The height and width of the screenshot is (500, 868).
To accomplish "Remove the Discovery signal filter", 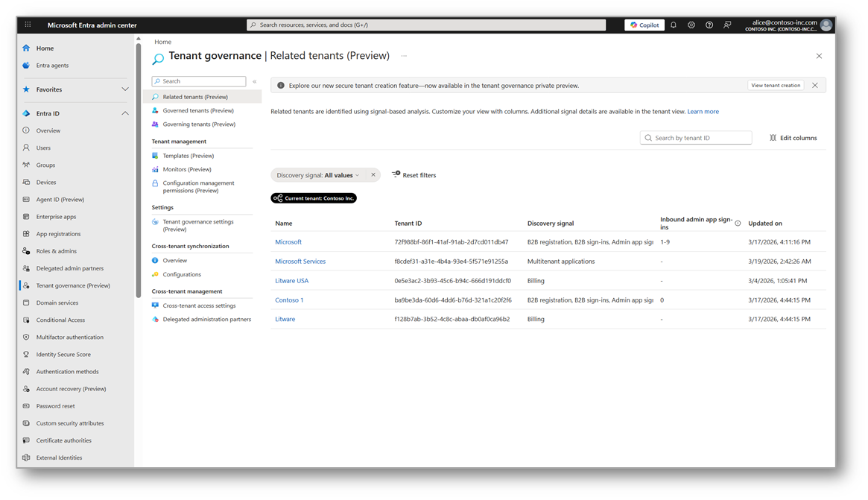I will [x=373, y=175].
